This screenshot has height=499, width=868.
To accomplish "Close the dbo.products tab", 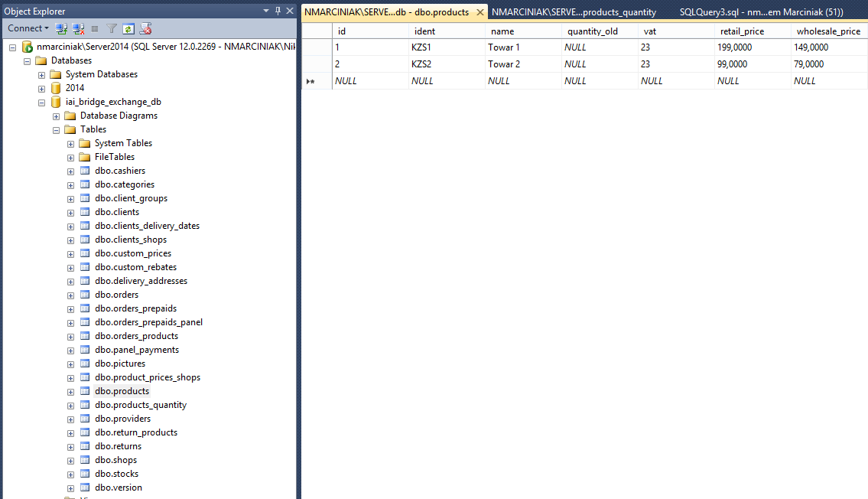I will (480, 12).
